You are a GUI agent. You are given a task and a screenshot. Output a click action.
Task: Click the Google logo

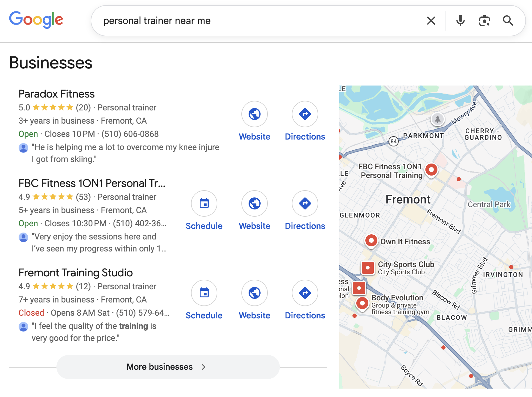coord(36,20)
